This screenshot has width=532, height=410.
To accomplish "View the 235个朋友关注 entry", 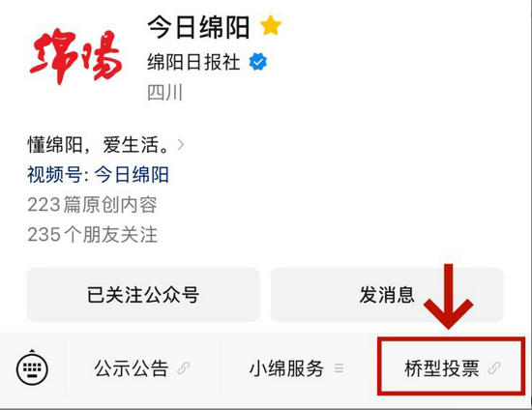I will (92, 235).
